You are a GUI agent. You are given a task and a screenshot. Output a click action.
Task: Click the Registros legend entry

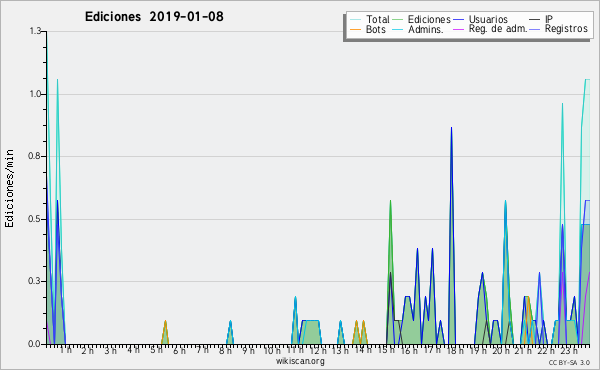click(558, 29)
